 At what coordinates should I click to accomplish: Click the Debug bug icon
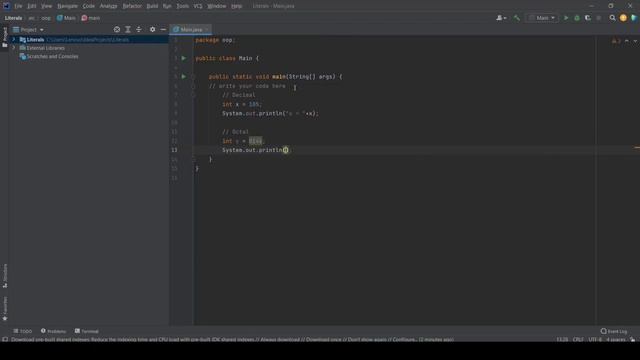577,18
